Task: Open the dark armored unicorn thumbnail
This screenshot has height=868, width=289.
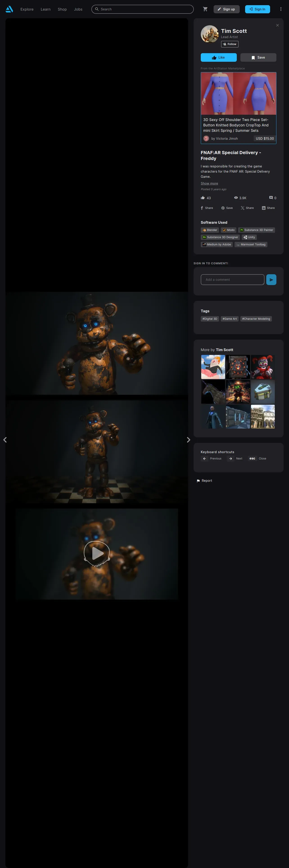Action: coord(213,392)
